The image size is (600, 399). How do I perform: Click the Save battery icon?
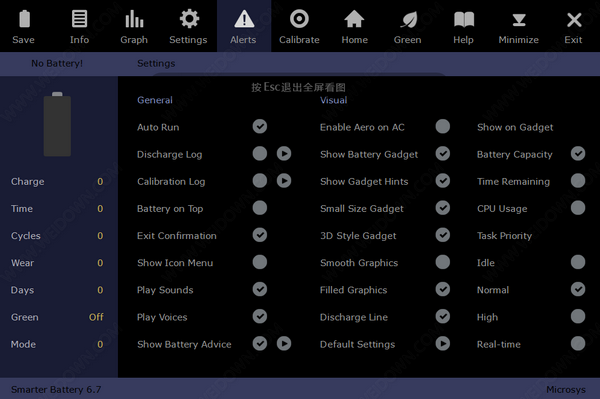click(24, 19)
